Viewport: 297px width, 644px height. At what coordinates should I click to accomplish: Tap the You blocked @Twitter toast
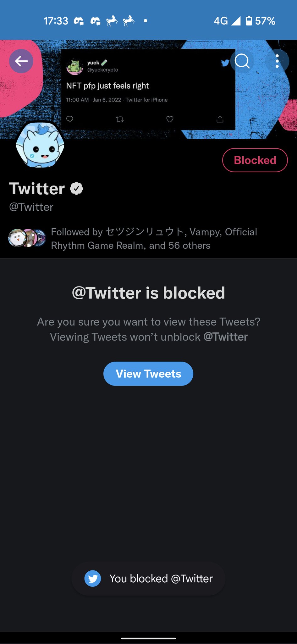point(160,579)
